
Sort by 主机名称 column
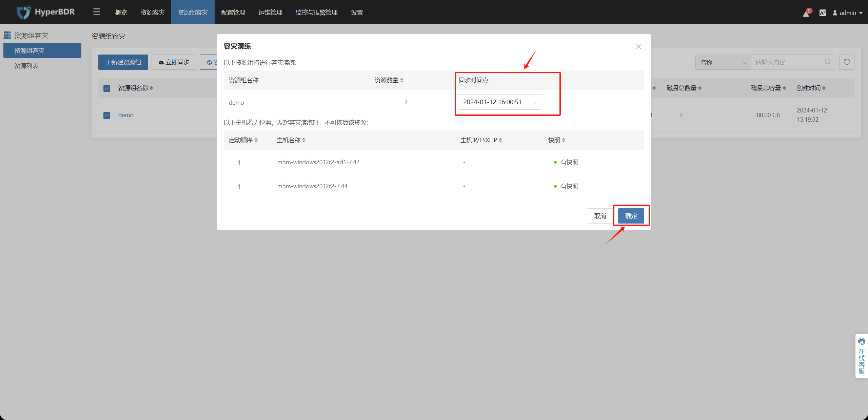tap(304, 140)
